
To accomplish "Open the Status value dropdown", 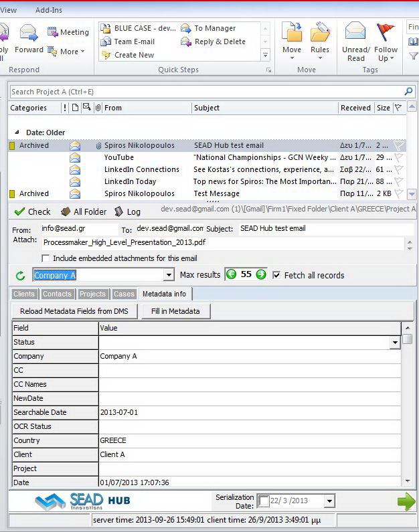I will coord(395,343).
